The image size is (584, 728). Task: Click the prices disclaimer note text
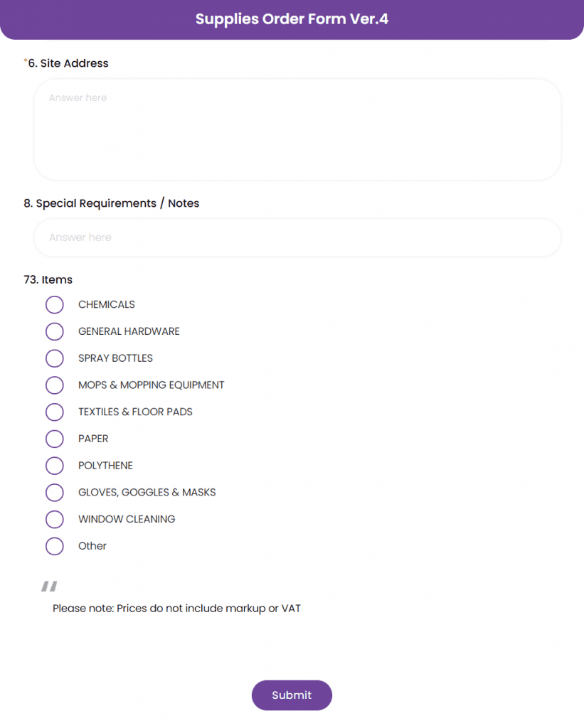176,609
